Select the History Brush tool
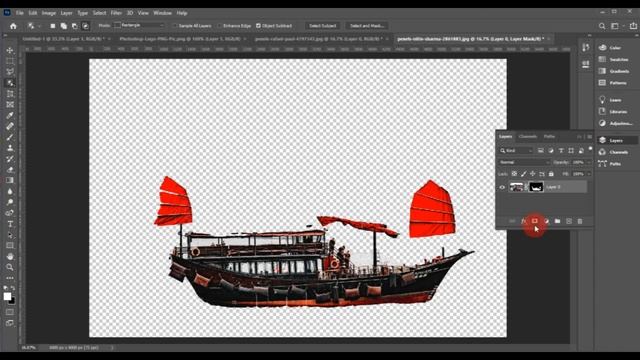640x360 pixels. coord(10,159)
